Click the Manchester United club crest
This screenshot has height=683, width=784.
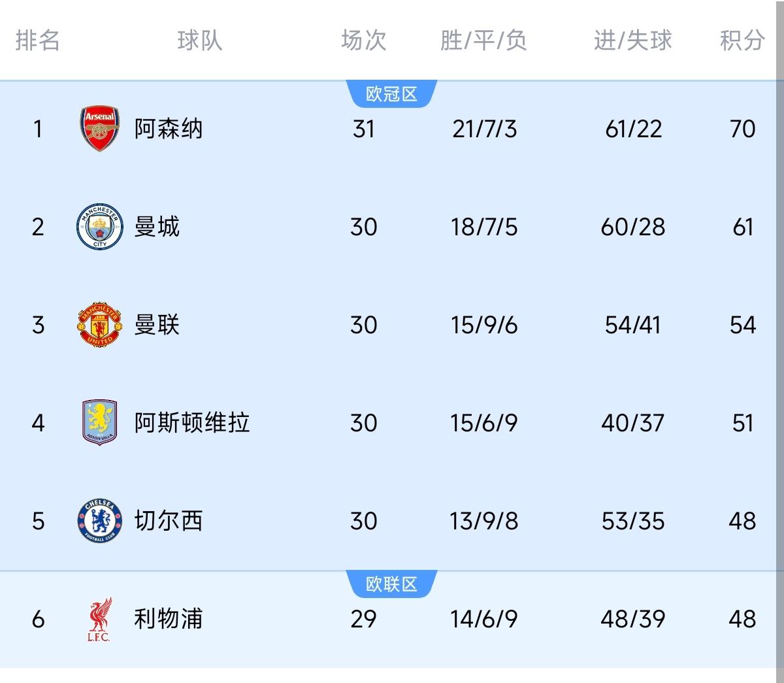(100, 325)
